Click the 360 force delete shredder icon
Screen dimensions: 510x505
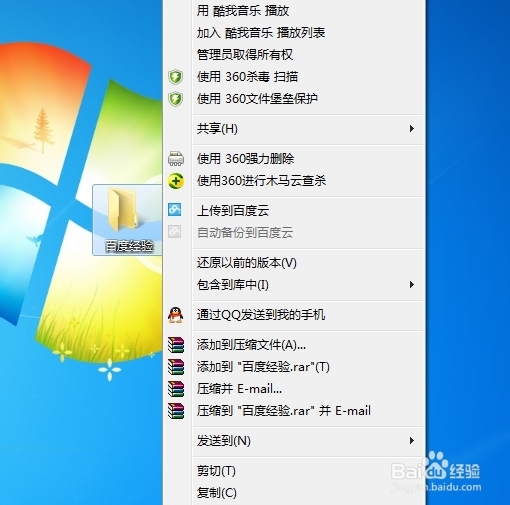click(175, 159)
